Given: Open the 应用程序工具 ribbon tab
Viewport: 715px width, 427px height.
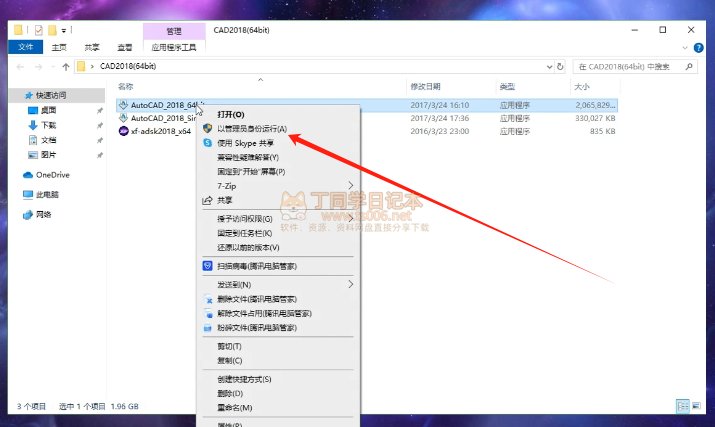Looking at the screenshot, I should tap(174, 47).
